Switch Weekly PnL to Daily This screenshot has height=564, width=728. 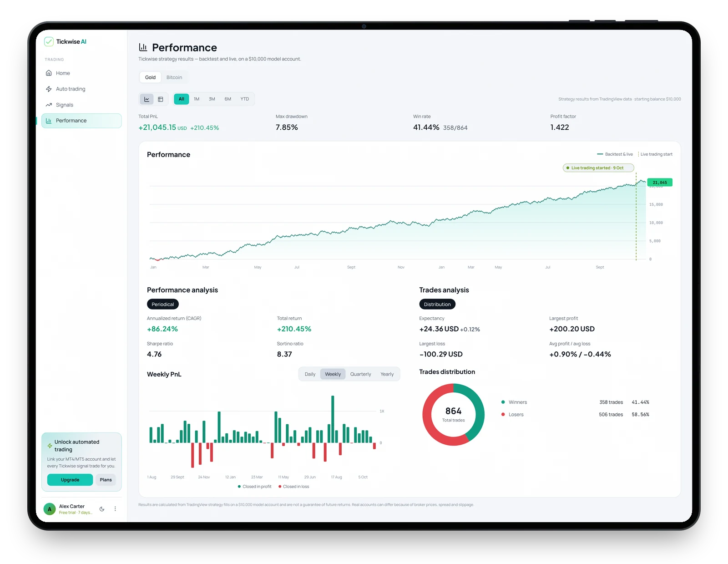[310, 374]
